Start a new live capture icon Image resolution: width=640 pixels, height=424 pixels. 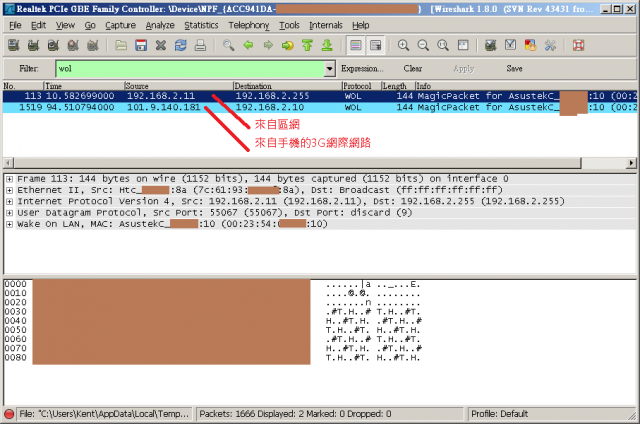coord(53,45)
